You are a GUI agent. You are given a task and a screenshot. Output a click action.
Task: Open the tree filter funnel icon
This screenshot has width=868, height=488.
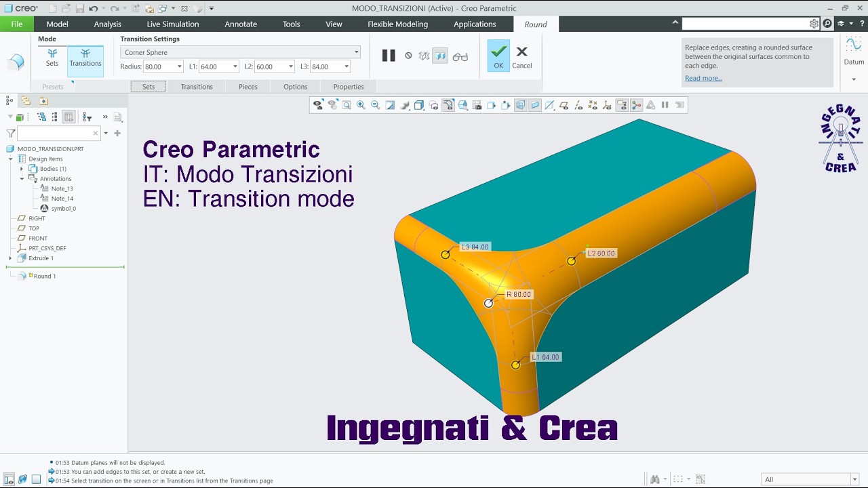click(10, 134)
